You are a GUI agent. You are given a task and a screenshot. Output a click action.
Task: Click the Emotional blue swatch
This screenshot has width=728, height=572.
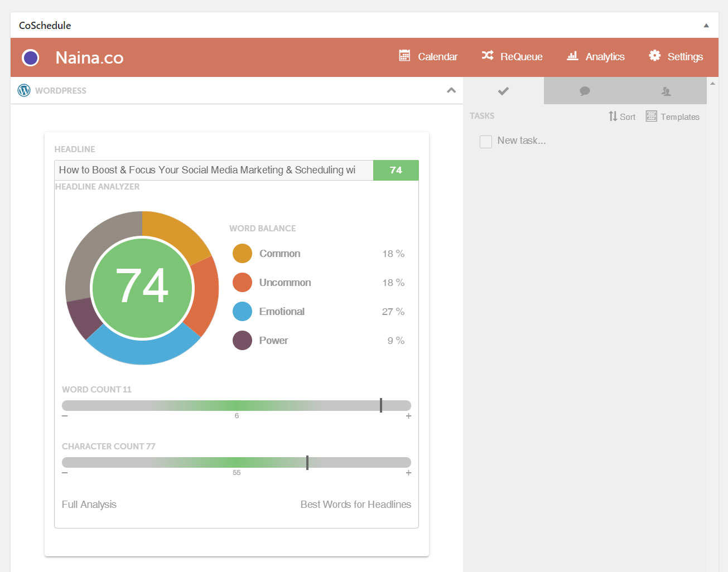pyautogui.click(x=242, y=312)
